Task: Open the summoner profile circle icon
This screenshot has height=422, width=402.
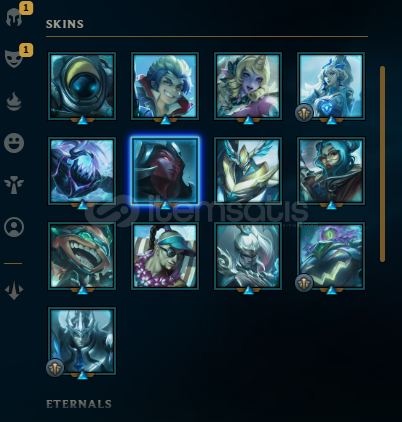Action: [x=14, y=227]
